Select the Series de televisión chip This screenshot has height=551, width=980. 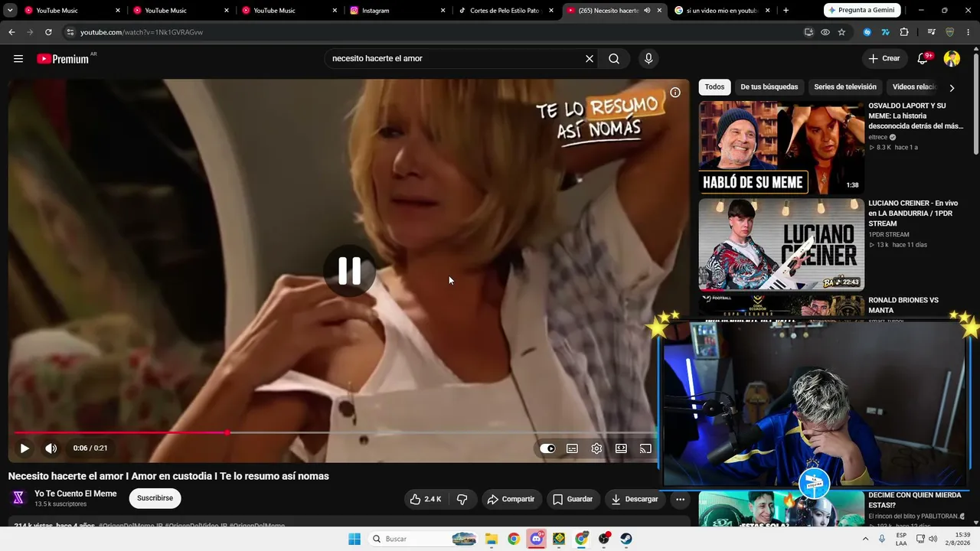click(845, 87)
